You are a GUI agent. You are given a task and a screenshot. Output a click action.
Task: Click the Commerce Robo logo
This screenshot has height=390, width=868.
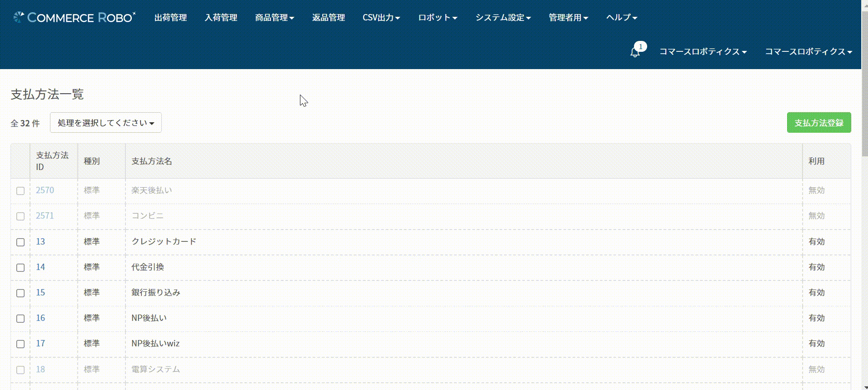click(75, 17)
